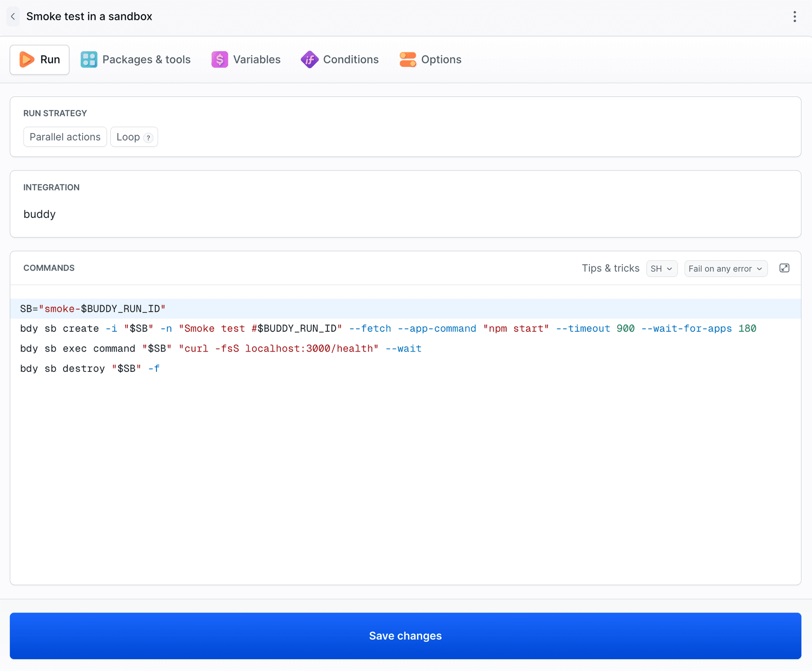Viewport: 812px width, 671px height.
Task: Open the Conditions tab
Action: [340, 60]
